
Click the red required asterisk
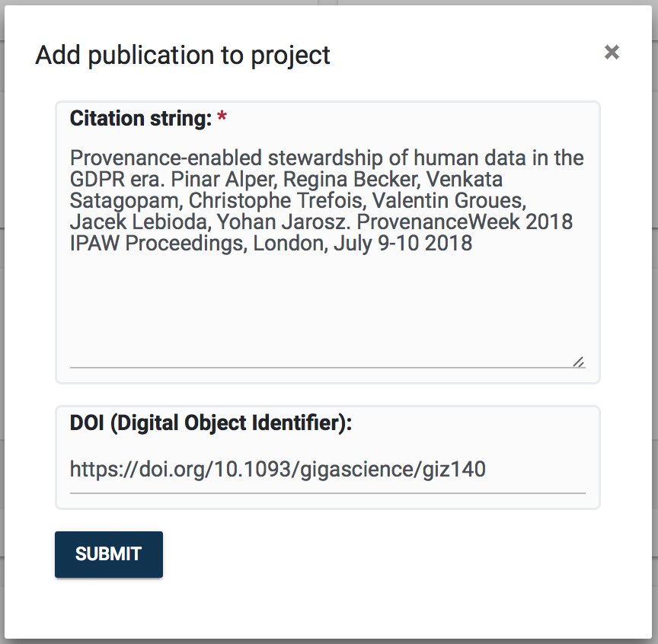point(222,119)
